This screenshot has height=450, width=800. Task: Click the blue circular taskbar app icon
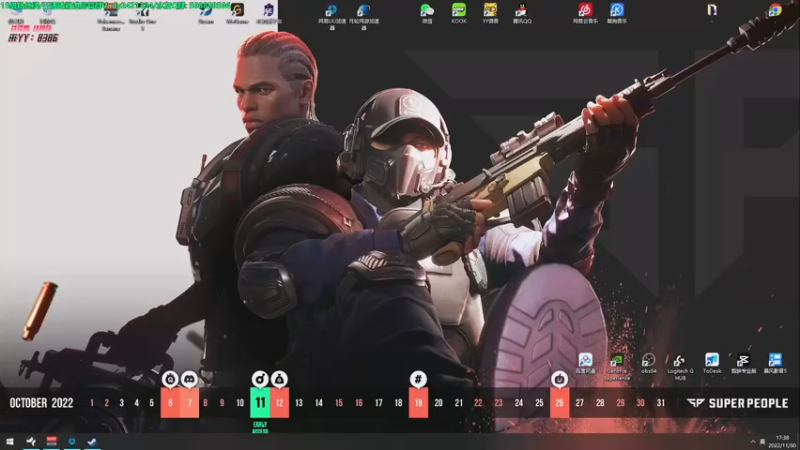tap(71, 441)
